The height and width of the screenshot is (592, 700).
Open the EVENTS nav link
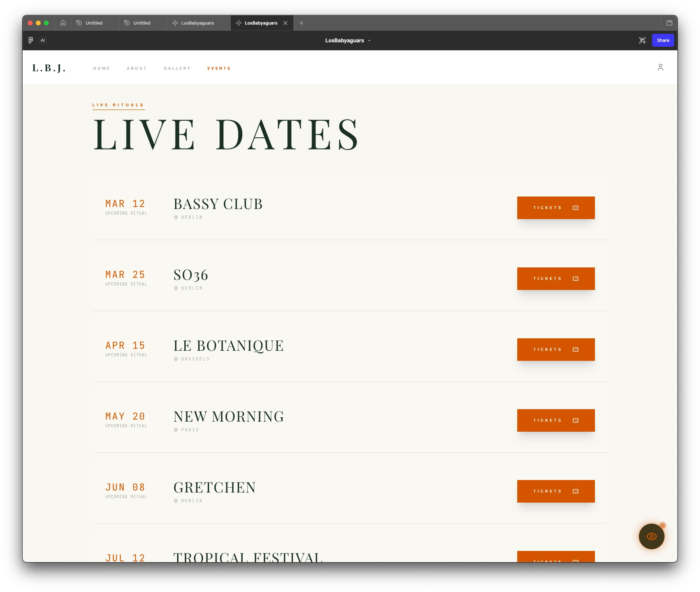(219, 68)
